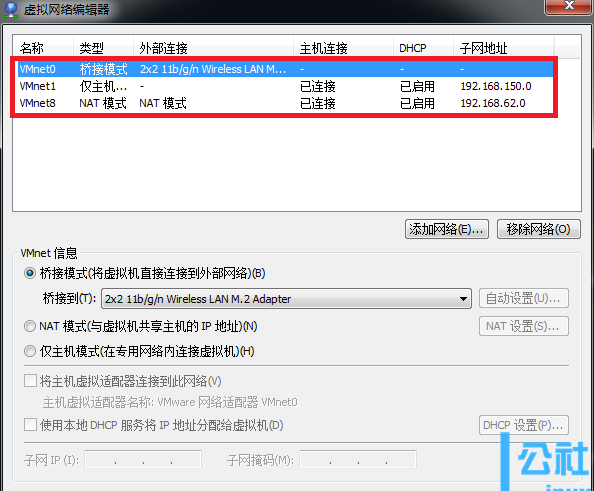Click the 移除网络 button
594x491 pixels.
point(538,229)
